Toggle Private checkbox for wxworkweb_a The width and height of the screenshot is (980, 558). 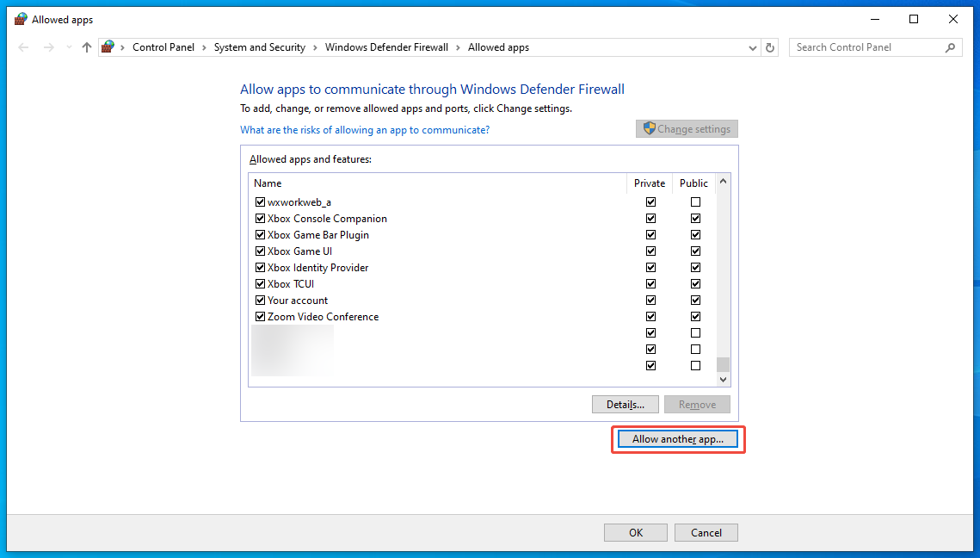pos(650,202)
